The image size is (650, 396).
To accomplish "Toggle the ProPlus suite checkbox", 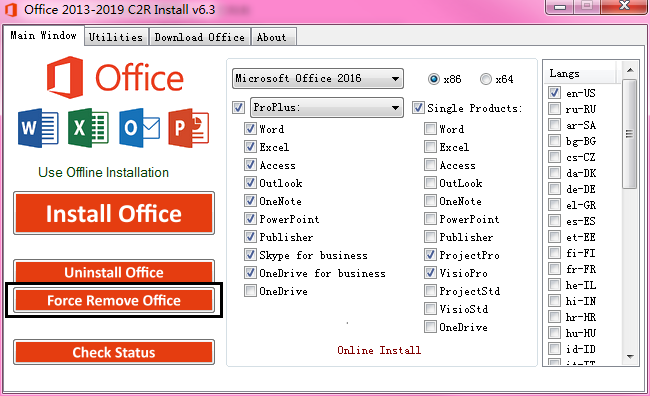I will (x=238, y=108).
